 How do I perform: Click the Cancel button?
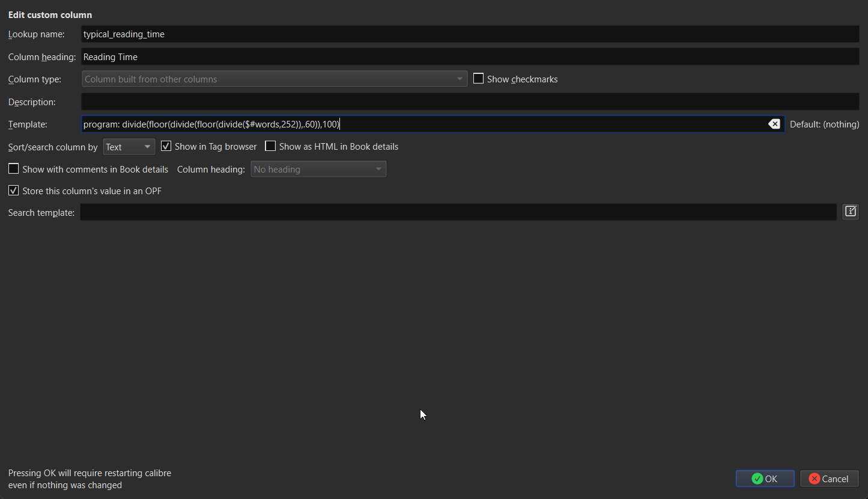(829, 479)
